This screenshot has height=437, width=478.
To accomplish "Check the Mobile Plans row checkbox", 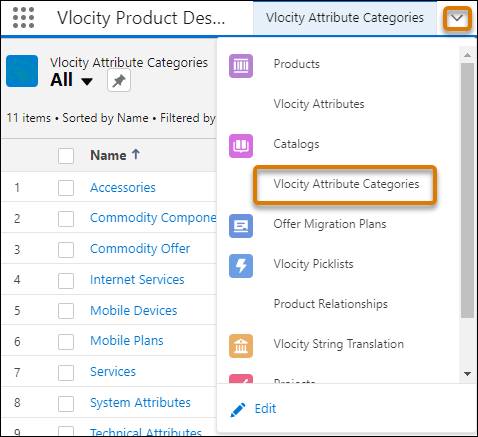I will pos(66,342).
